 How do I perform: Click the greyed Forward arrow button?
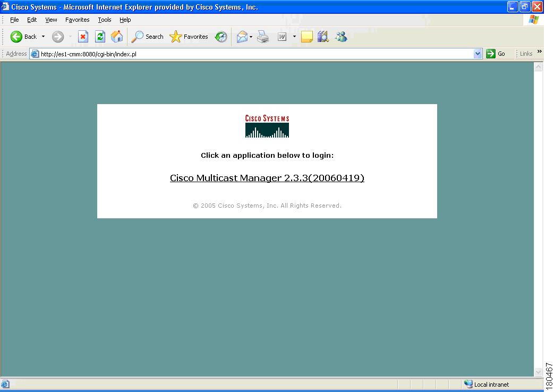(58, 37)
